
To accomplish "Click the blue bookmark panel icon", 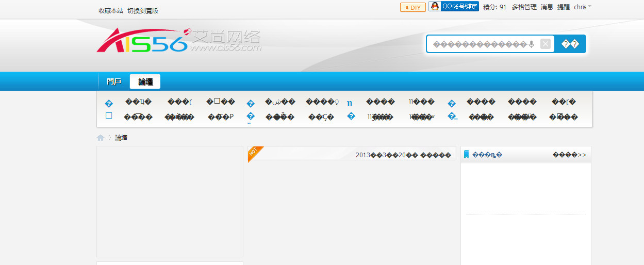I will tap(467, 154).
